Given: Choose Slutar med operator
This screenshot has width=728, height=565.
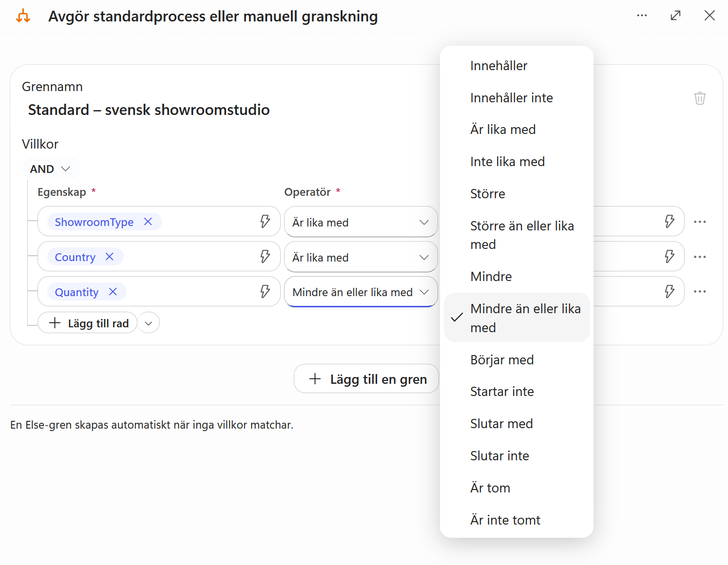Looking at the screenshot, I should tap(517, 424).
